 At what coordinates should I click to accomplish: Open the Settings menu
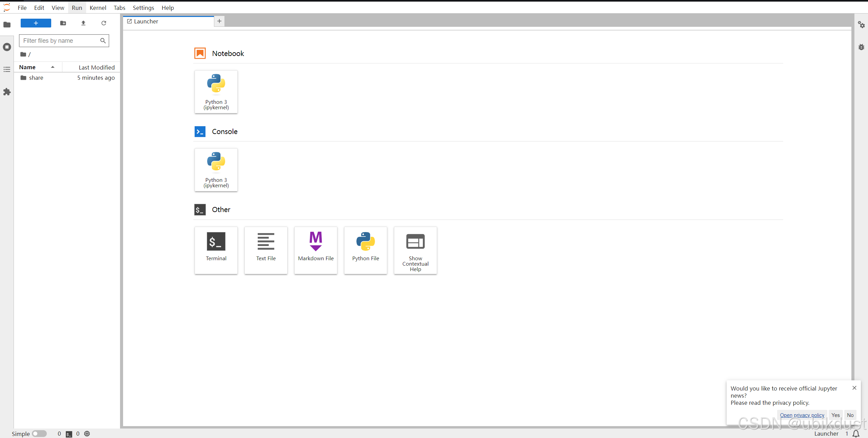click(143, 7)
